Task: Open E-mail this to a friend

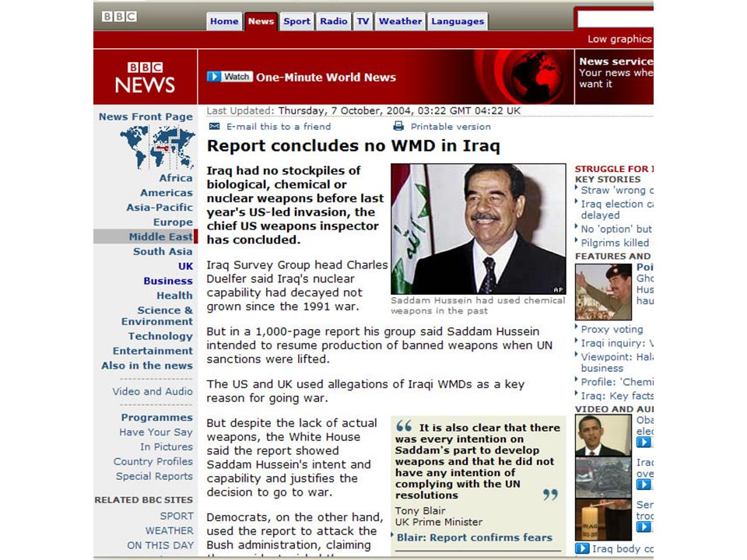Action: pos(279,127)
